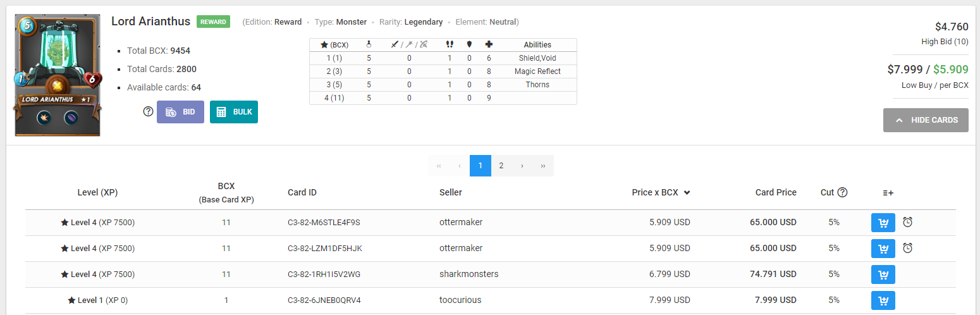Open seller sharkmonsters link
980x315 pixels.
click(469, 274)
